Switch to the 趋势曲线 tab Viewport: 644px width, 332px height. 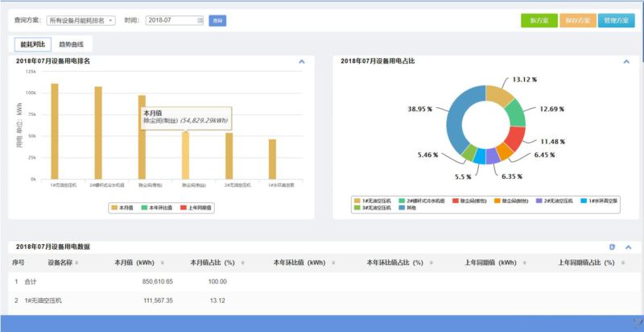[x=71, y=44]
